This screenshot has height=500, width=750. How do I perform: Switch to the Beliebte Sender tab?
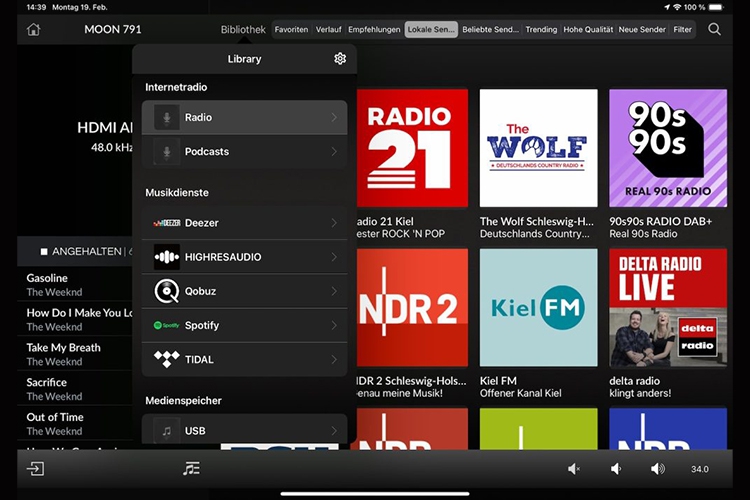(x=490, y=30)
